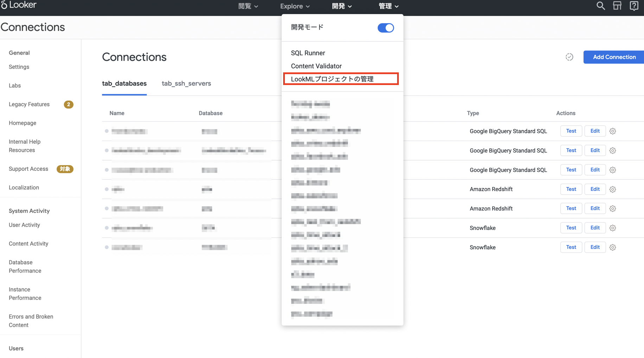This screenshot has height=358, width=644.
Task: Open Legacy Features in the sidebar
Action: point(29,104)
